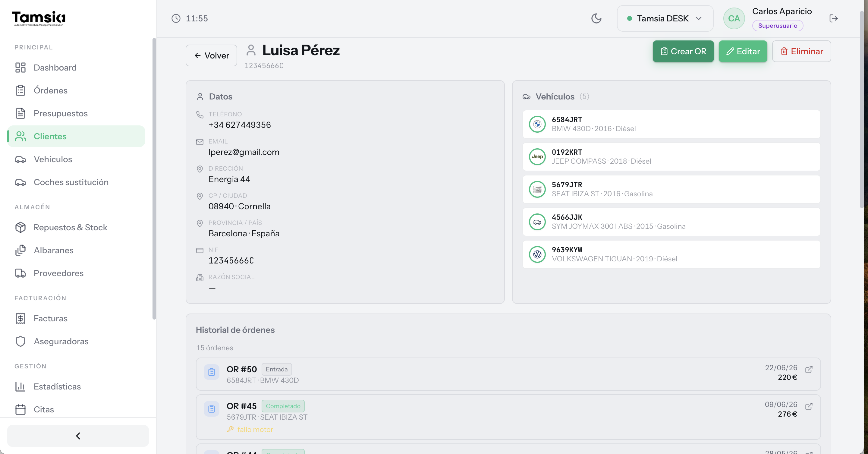Click the sidebar scrollbar
This screenshot has width=868, height=454.
(x=154, y=179)
